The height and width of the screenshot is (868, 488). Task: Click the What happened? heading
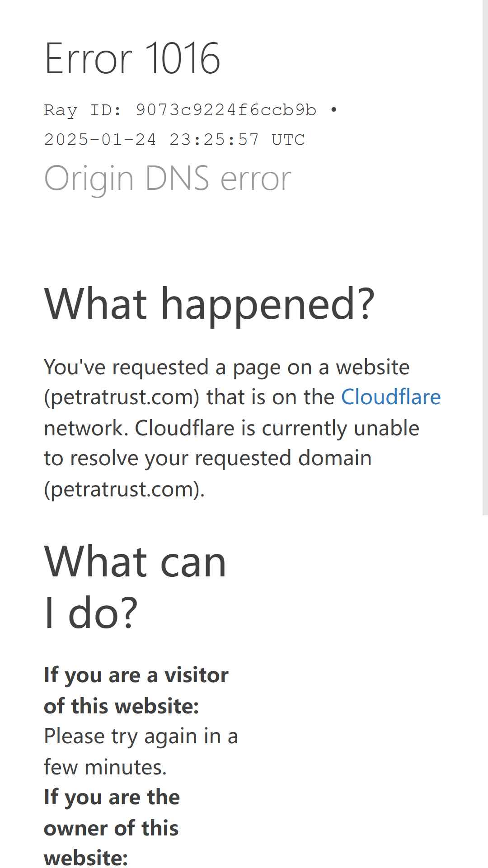click(210, 304)
